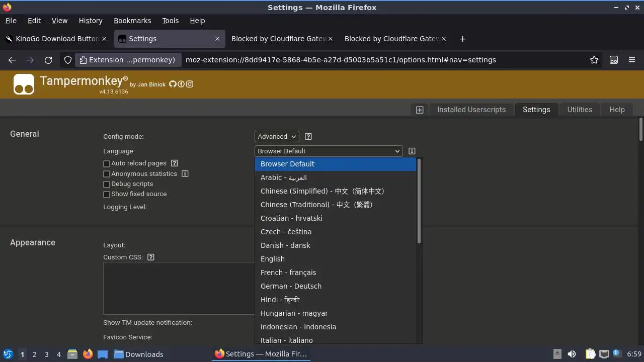Select Hindi language option
The height and width of the screenshot is (362, 644).
pyautogui.click(x=336, y=300)
